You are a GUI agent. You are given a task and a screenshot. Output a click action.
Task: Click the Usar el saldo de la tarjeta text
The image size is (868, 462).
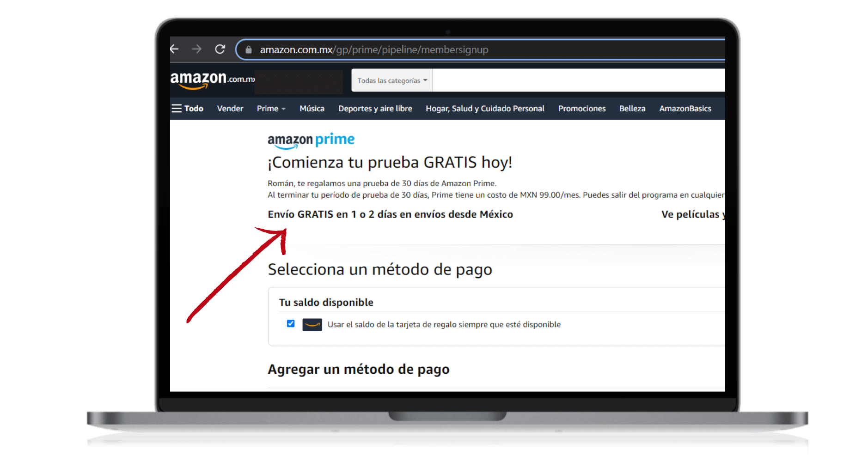click(x=444, y=325)
